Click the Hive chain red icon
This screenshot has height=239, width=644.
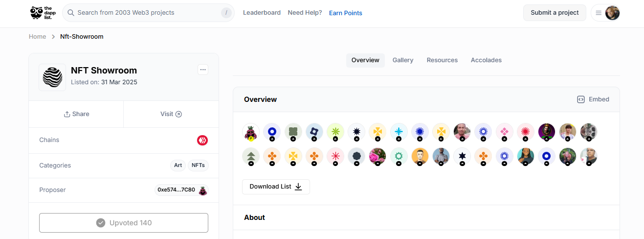[x=202, y=140]
